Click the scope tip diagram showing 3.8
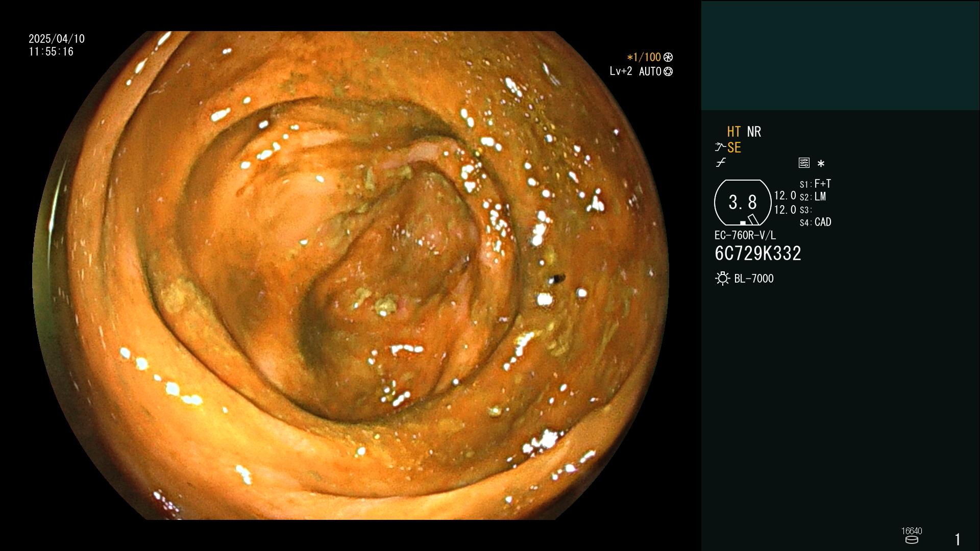 click(743, 203)
